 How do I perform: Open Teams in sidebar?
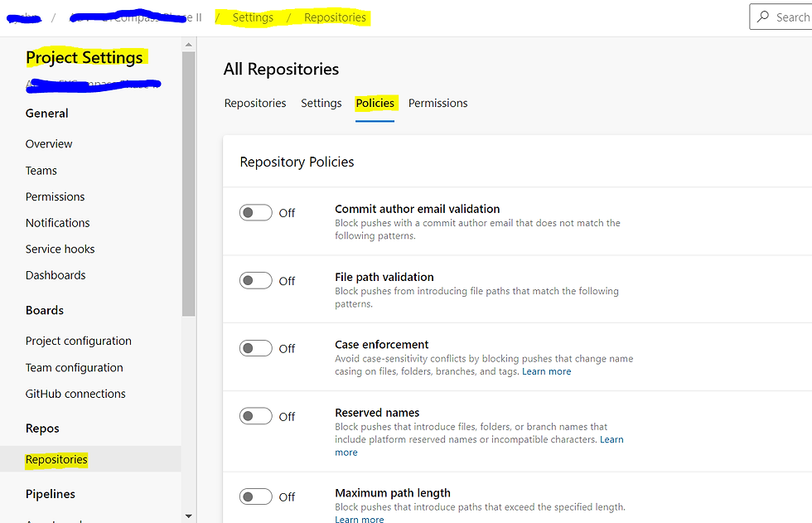41,171
